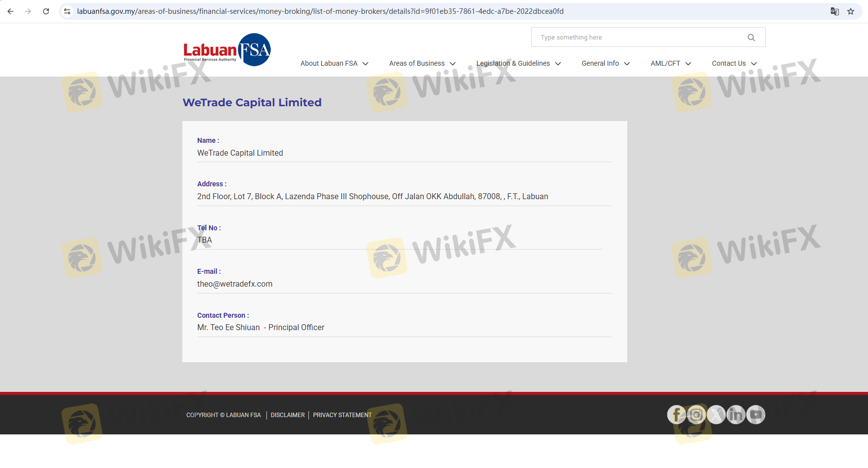868x468 pixels.
Task: Expand Legislation & Guidelines dropdown
Action: tap(518, 64)
